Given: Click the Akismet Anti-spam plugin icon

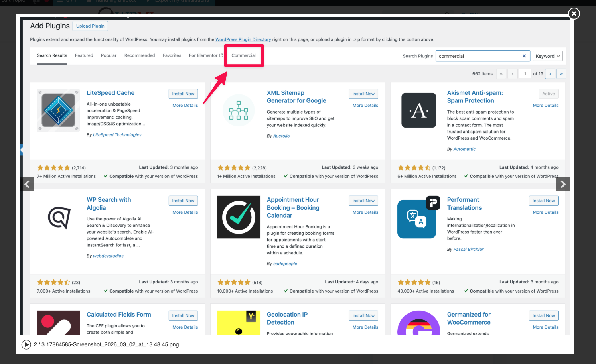Looking at the screenshot, I should [418, 110].
